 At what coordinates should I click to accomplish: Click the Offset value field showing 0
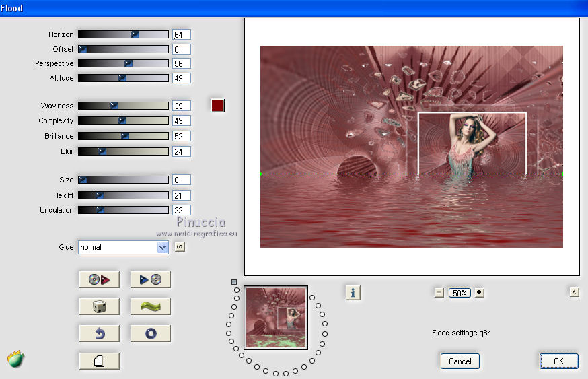pos(182,49)
